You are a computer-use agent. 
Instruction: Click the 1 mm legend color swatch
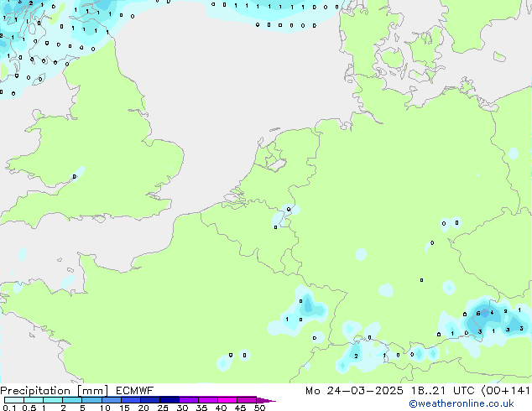click(53, 400)
